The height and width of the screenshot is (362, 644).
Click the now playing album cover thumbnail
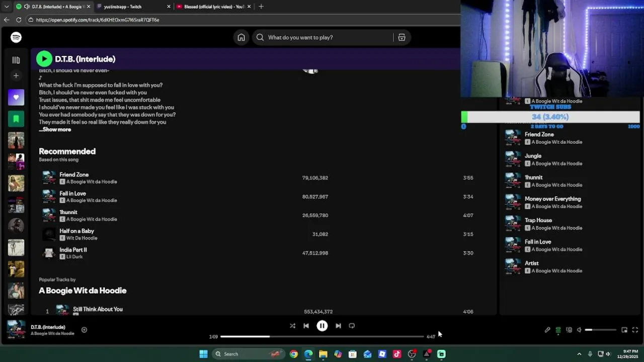tap(16, 330)
